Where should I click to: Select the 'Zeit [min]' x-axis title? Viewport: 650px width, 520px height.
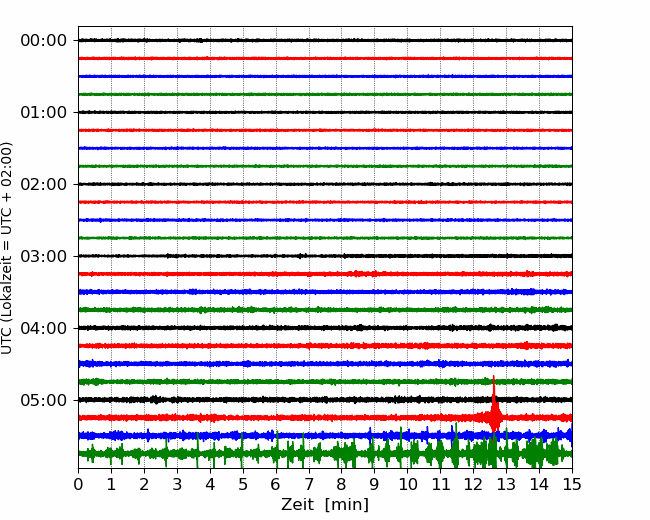325,505
